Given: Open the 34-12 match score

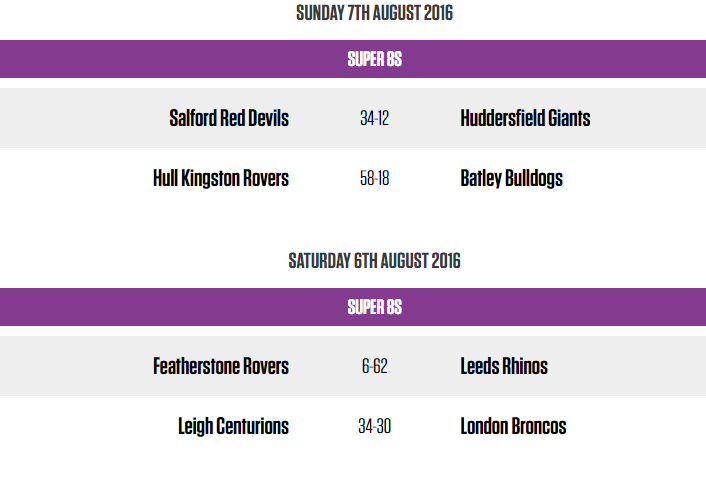Looking at the screenshot, I should (x=374, y=118).
